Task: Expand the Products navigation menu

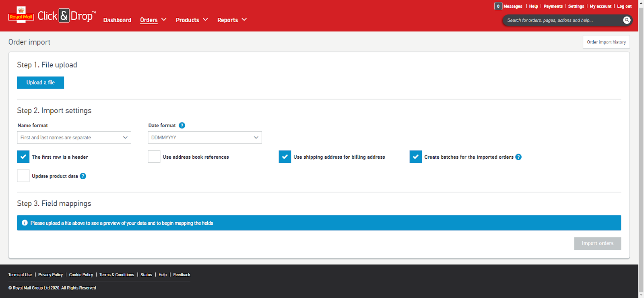Action: [x=192, y=20]
